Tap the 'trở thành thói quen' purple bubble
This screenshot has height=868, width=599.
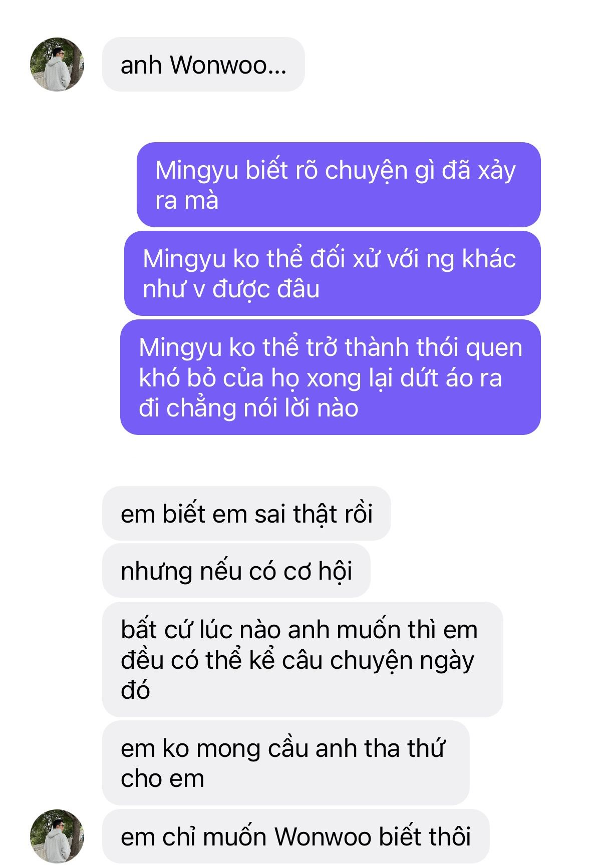tap(331, 377)
